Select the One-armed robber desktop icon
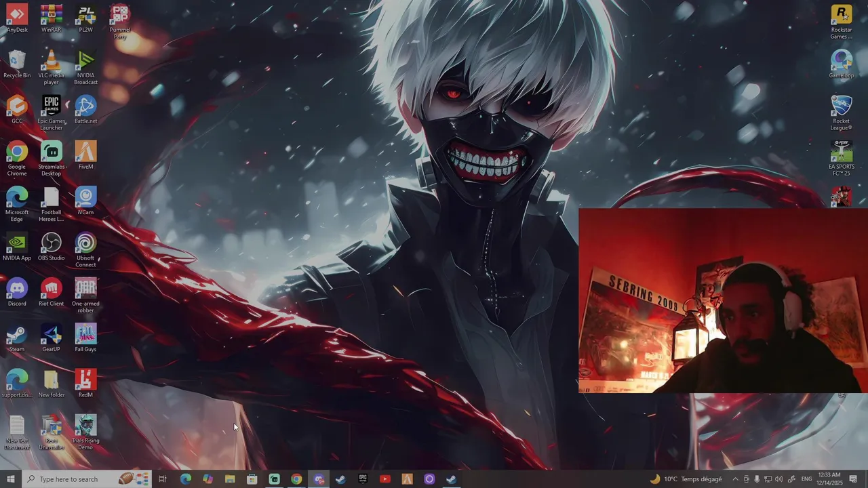 click(x=85, y=295)
